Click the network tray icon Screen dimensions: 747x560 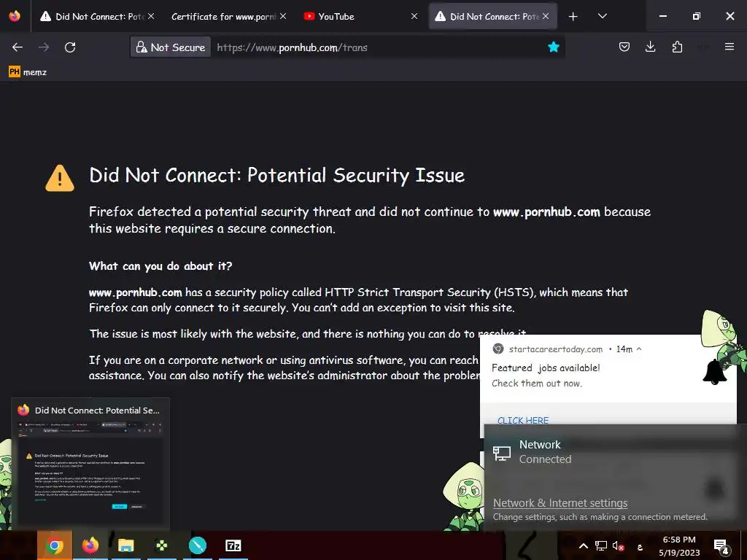(x=601, y=546)
